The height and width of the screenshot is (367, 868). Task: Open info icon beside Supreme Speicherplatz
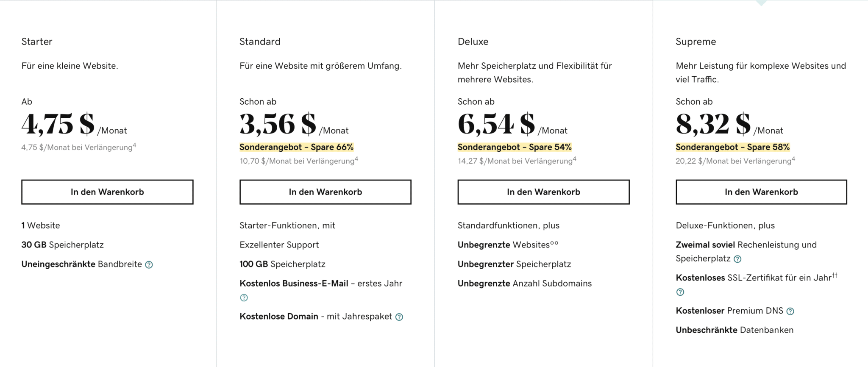coord(737,259)
